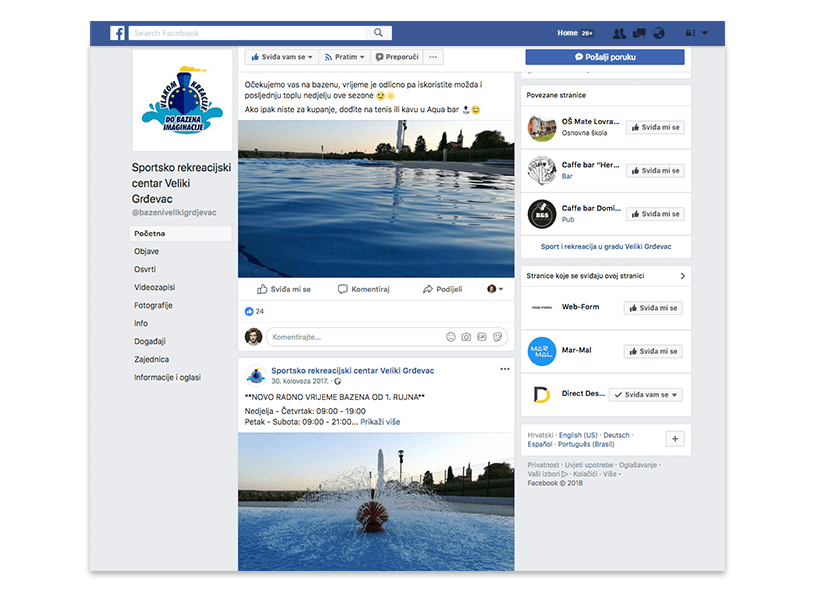Like the Mar-Mal page
Image resolution: width=815 pixels, height=600 pixels.
(x=653, y=351)
